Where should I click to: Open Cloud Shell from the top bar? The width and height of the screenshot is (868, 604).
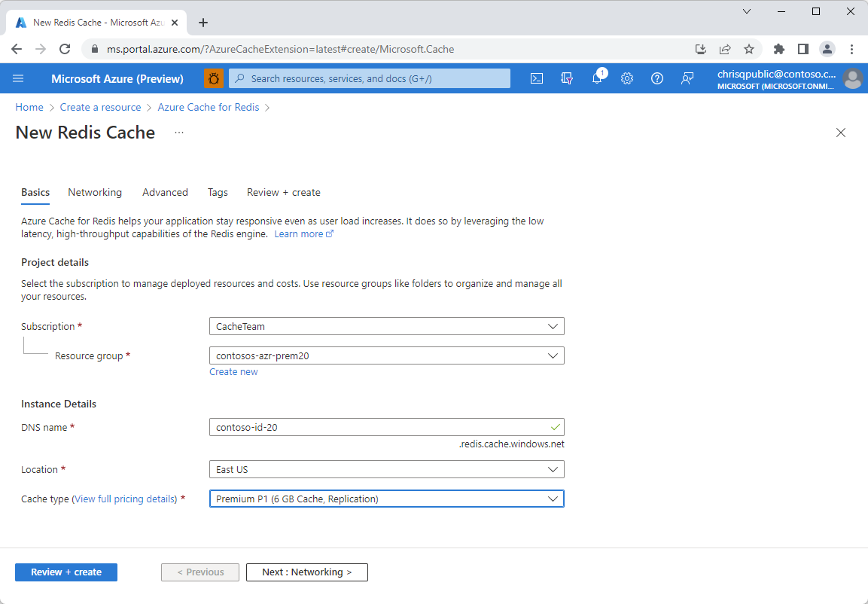click(537, 78)
